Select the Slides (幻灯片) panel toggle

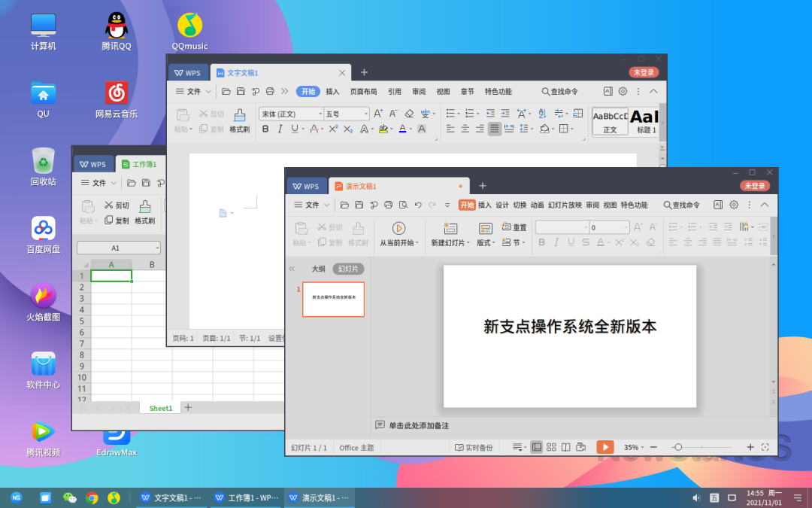tap(348, 269)
